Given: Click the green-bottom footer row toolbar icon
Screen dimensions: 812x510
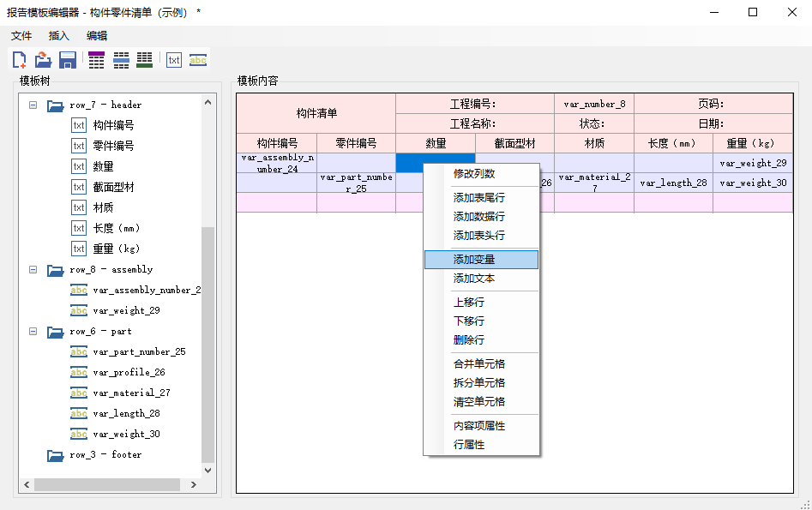Looking at the screenshot, I should click(x=144, y=60).
